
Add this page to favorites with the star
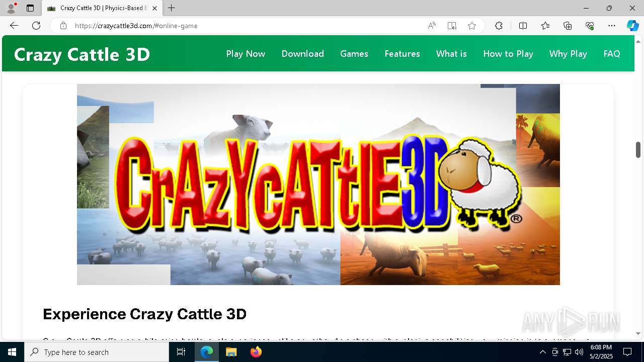tap(472, 26)
